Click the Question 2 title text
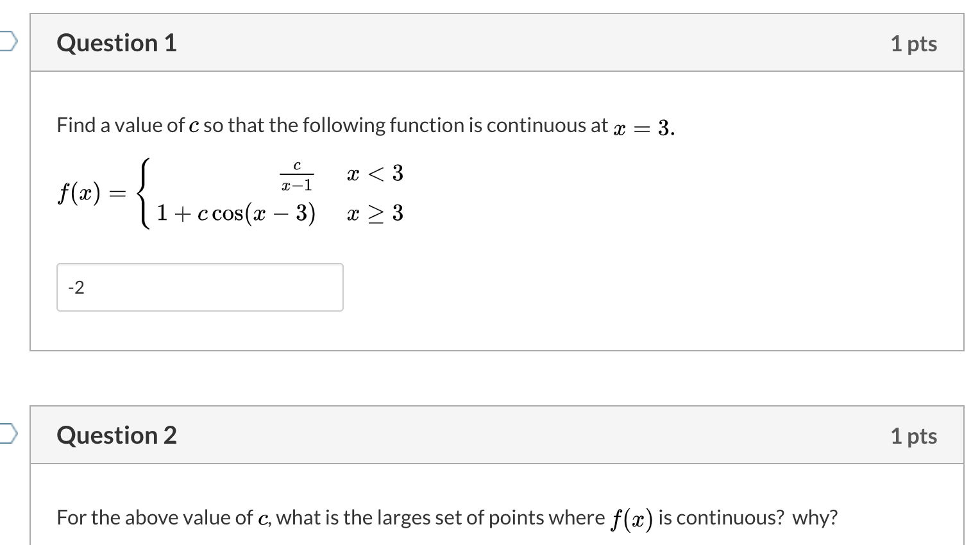 [115, 435]
